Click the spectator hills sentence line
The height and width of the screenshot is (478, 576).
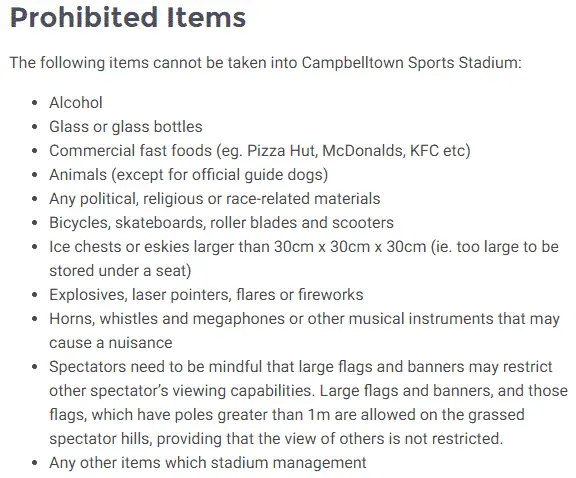pyautogui.click(x=276, y=439)
